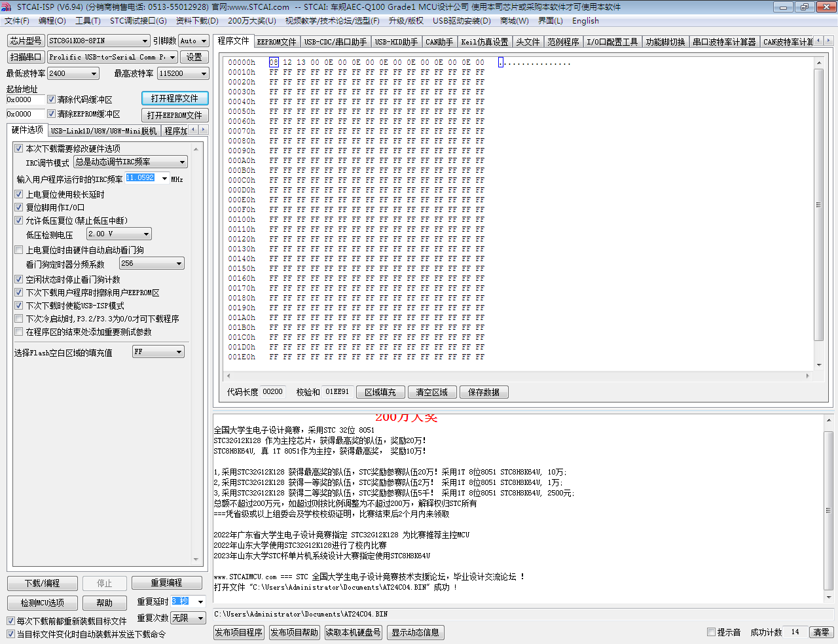Click hex row address 000A0h
This screenshot has width=838, height=644.
[x=242, y=160]
